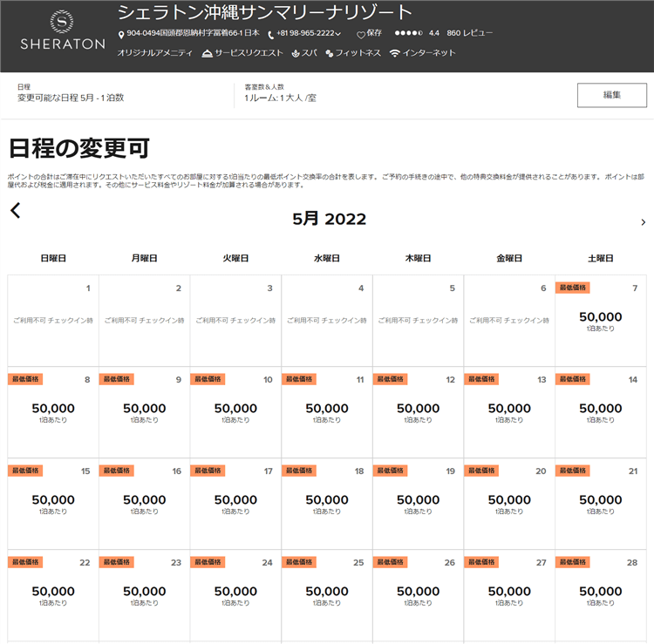Select May 7 with 50,000 points
Viewport: 654px width, 644px height.
[x=601, y=321]
